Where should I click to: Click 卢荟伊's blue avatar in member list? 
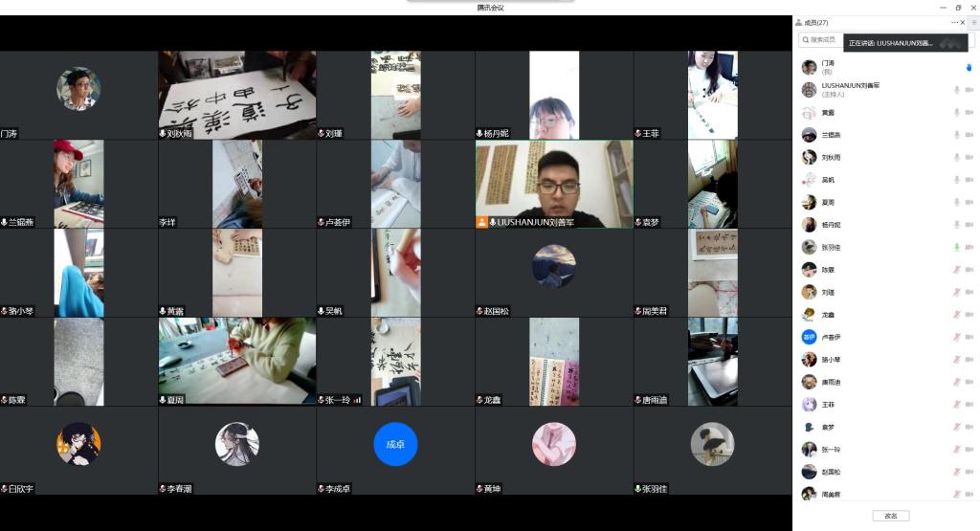click(x=809, y=337)
